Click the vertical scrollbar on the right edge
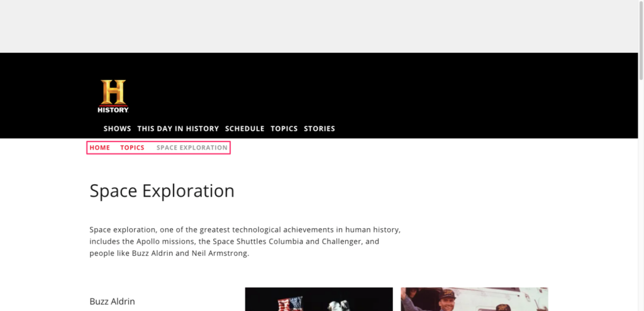This screenshot has height=311, width=644. coord(641,157)
